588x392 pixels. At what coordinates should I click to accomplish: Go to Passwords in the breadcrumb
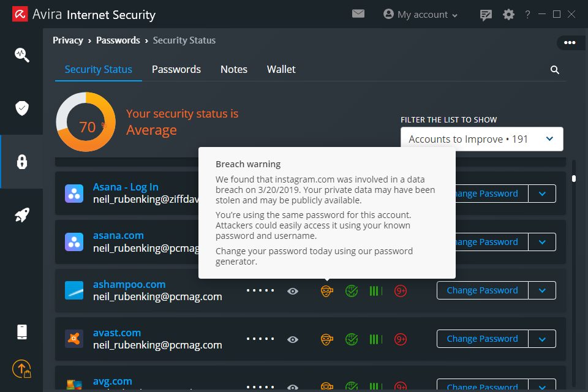pos(118,40)
